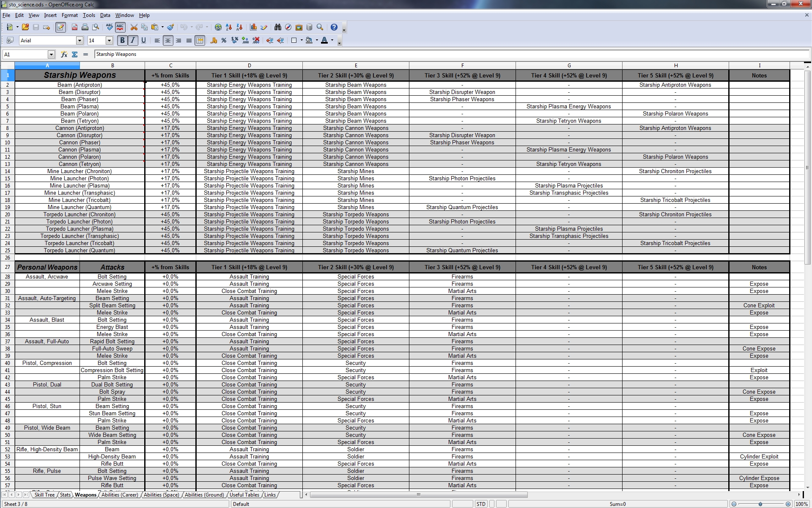Expand the Font Color dropdown arrow
Screen dimensions: 812x508
332,41
